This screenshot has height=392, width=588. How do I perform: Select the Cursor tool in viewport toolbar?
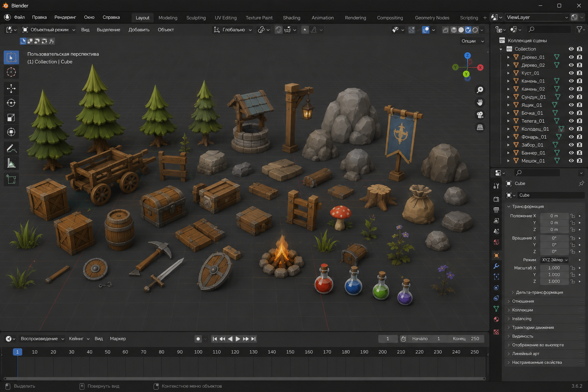coord(11,72)
